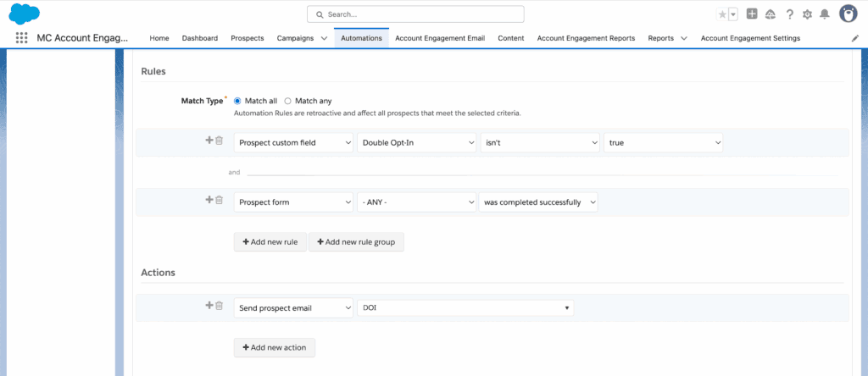Open the Content tab

511,38
